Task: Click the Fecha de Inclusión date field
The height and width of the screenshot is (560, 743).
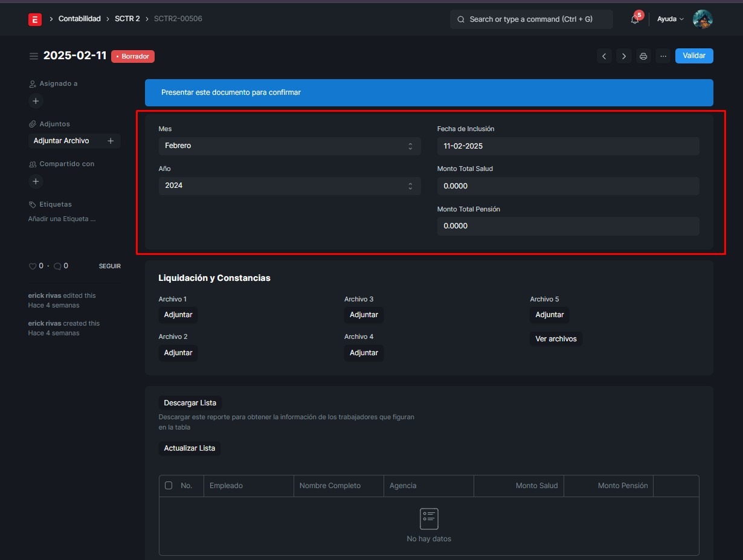Action: [x=568, y=146]
